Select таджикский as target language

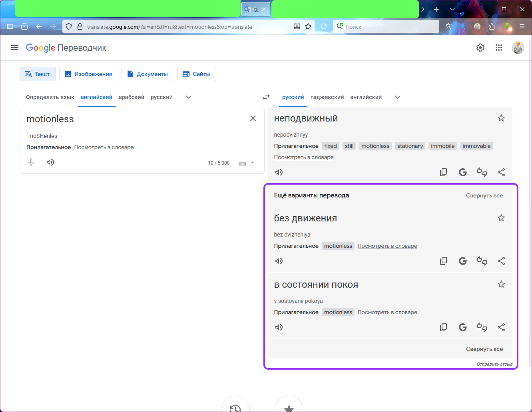click(327, 97)
